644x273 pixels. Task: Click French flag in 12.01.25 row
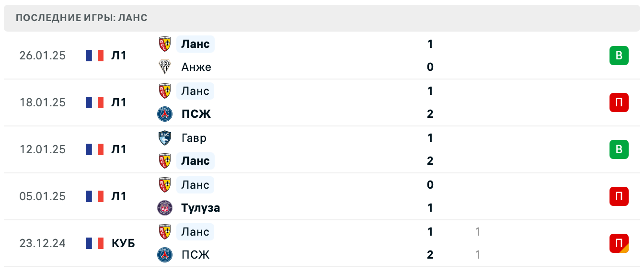pyautogui.click(x=95, y=149)
